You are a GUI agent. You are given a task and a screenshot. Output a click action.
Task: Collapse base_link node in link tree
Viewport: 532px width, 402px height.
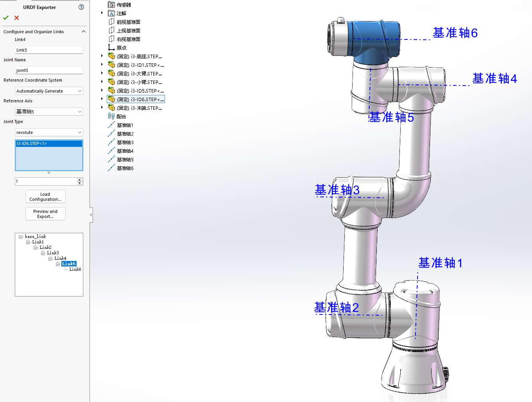pos(20,237)
